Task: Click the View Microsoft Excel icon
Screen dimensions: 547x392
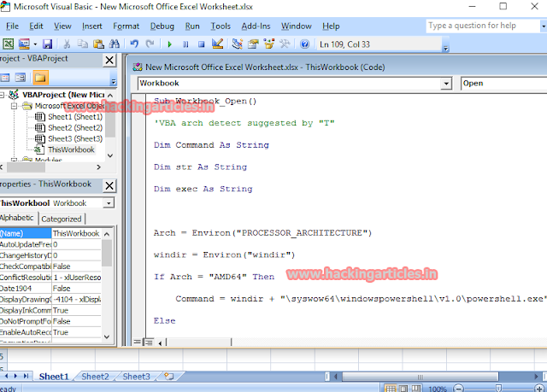Action: coord(8,44)
